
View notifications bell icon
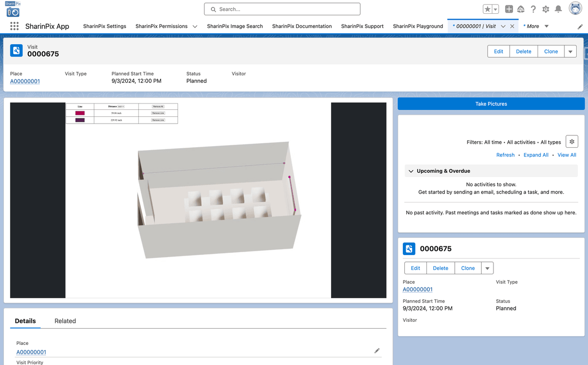tap(558, 9)
